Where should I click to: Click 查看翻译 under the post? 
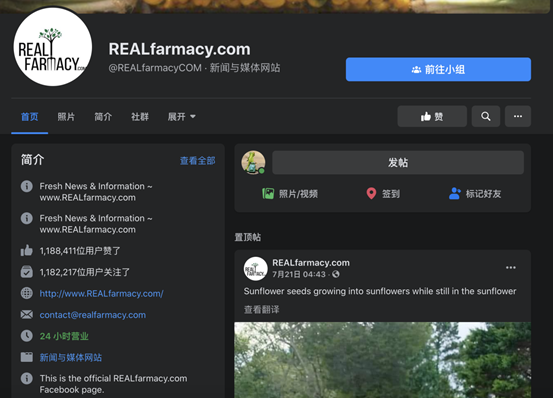(261, 310)
